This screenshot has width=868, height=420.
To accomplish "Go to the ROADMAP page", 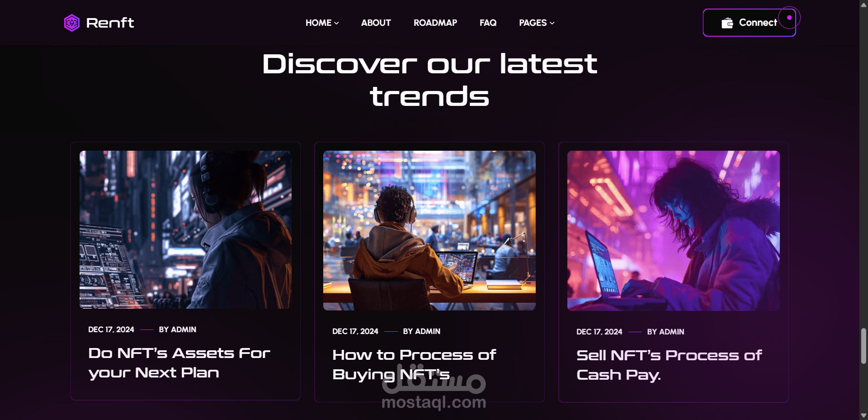I will point(435,23).
